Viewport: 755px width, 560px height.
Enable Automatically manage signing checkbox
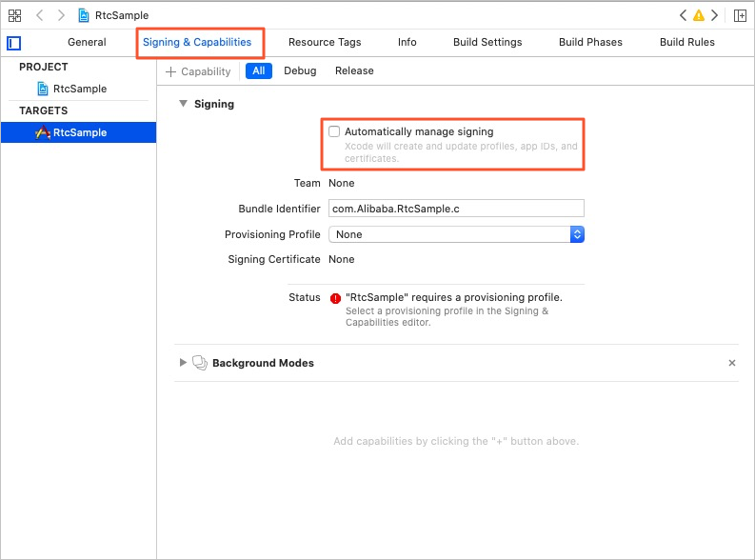[334, 131]
